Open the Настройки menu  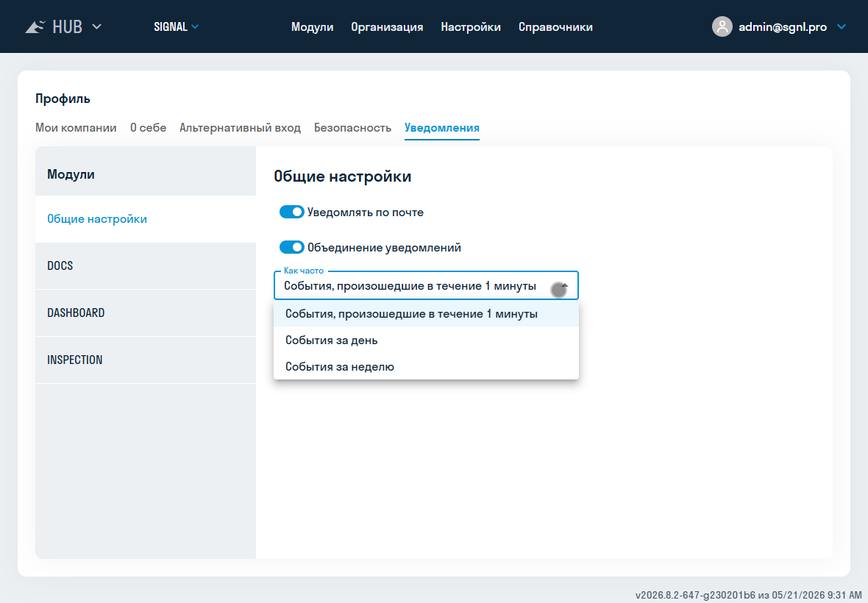click(x=471, y=26)
